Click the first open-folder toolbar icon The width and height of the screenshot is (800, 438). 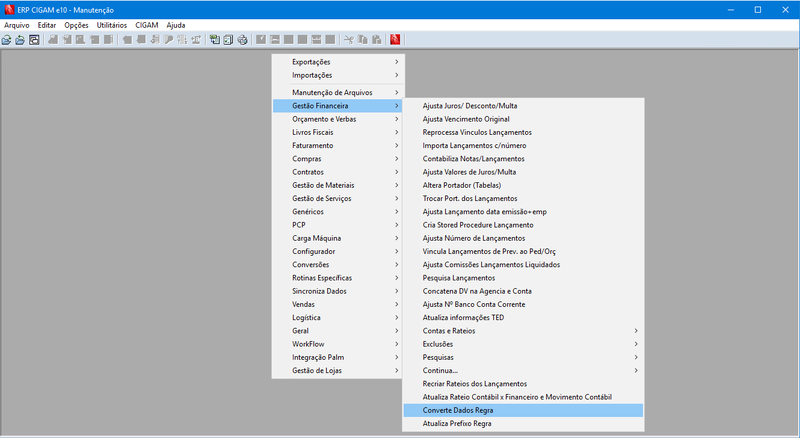pos(7,39)
